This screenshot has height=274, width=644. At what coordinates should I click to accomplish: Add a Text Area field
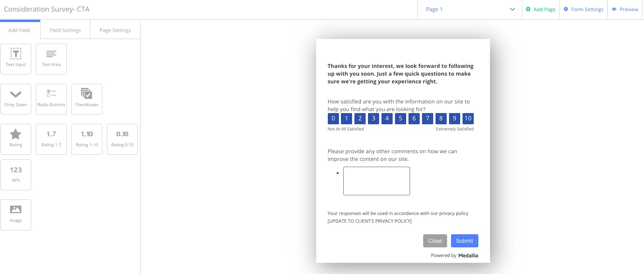point(51,59)
